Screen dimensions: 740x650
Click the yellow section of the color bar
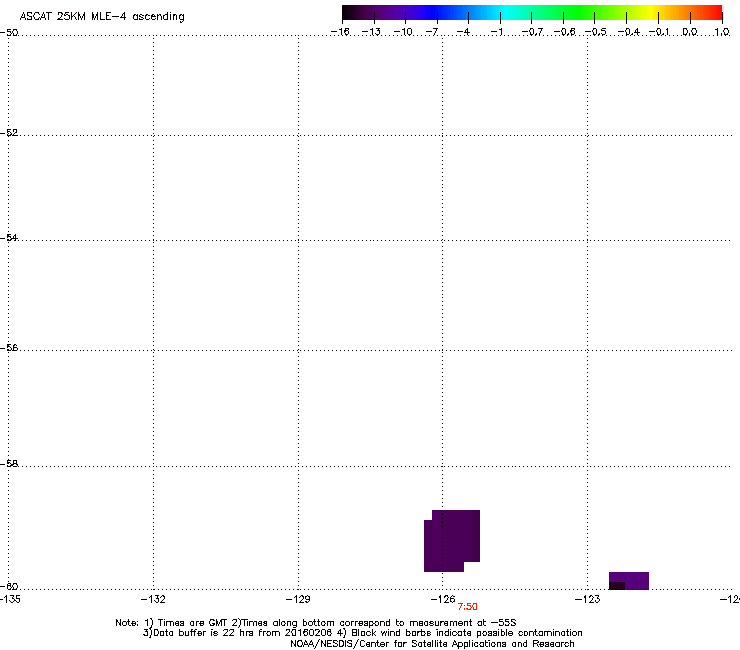point(650,13)
